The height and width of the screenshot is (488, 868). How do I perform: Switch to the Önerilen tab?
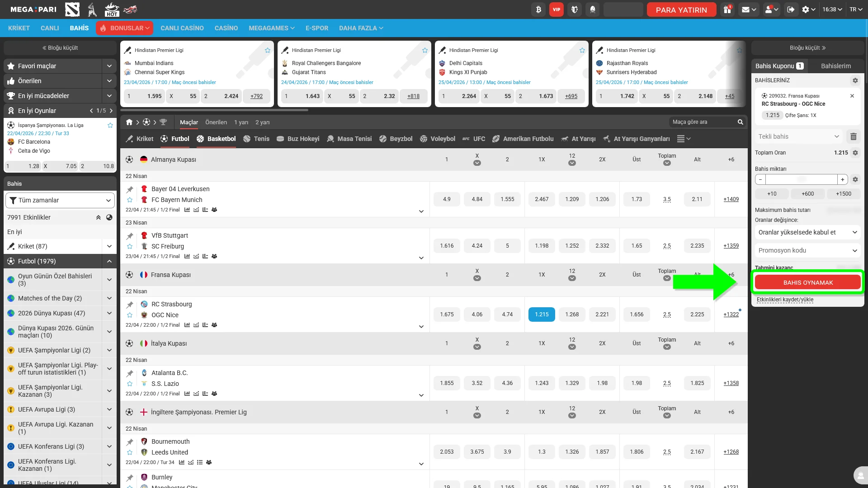[216, 122]
